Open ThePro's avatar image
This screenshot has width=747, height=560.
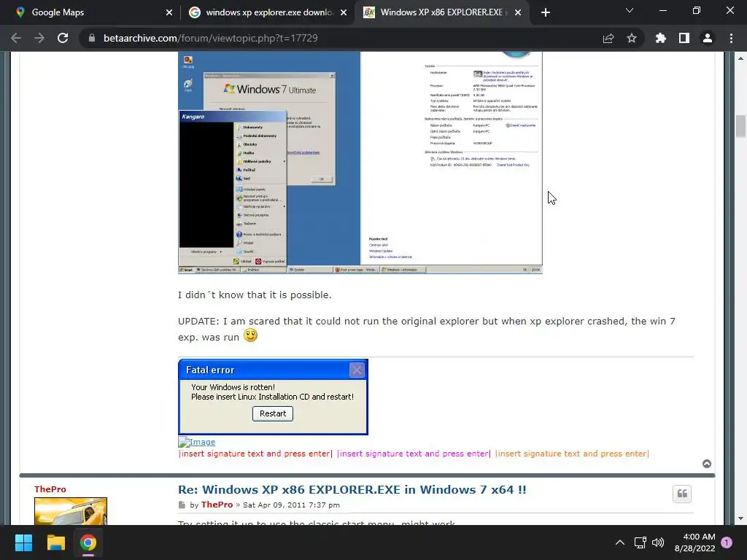[71, 511]
